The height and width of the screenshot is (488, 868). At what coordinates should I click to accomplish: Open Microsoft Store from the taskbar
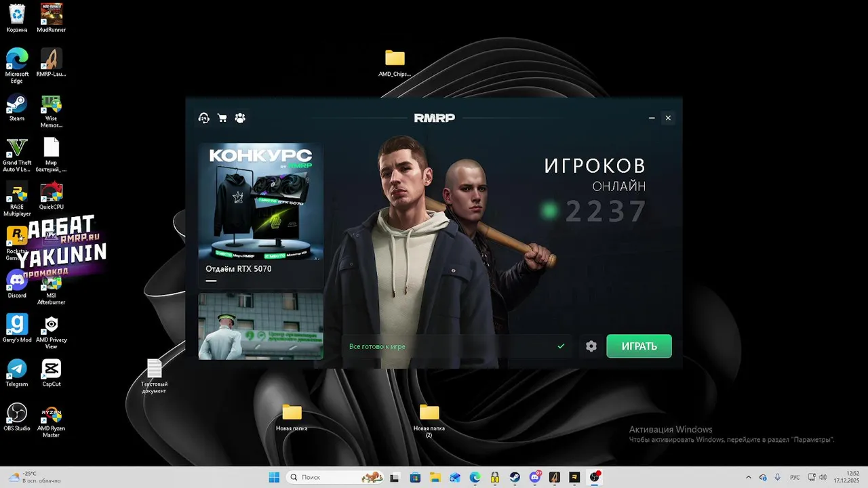[415, 477]
